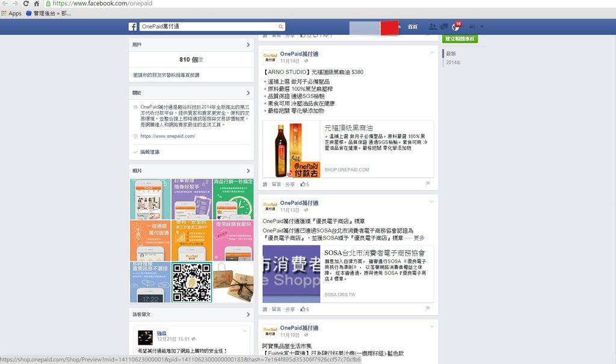Open the 元福頂級黑麻油 product image
The width and height of the screenshot is (616, 364).
coord(292,149)
